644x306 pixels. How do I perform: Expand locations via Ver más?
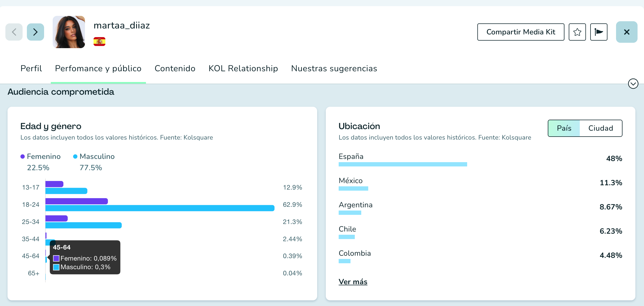tap(353, 282)
